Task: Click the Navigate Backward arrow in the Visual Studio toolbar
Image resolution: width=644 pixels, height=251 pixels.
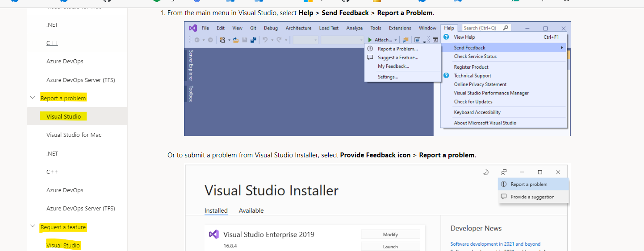Action: (197, 40)
